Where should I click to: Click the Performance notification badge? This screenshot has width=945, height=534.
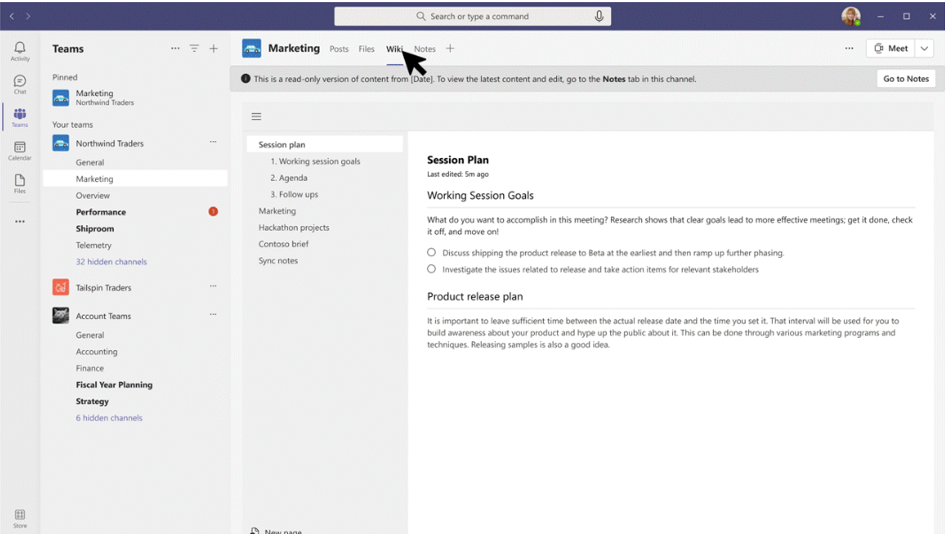click(213, 212)
